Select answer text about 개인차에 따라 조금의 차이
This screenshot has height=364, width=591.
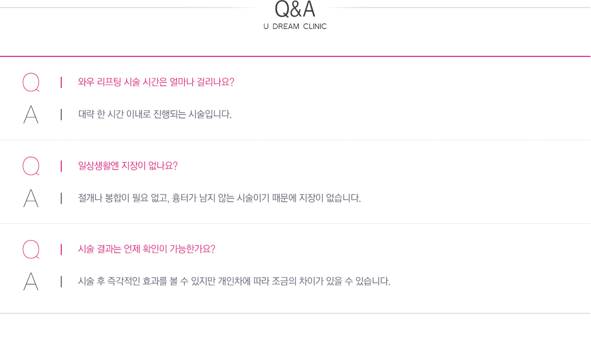click(234, 281)
